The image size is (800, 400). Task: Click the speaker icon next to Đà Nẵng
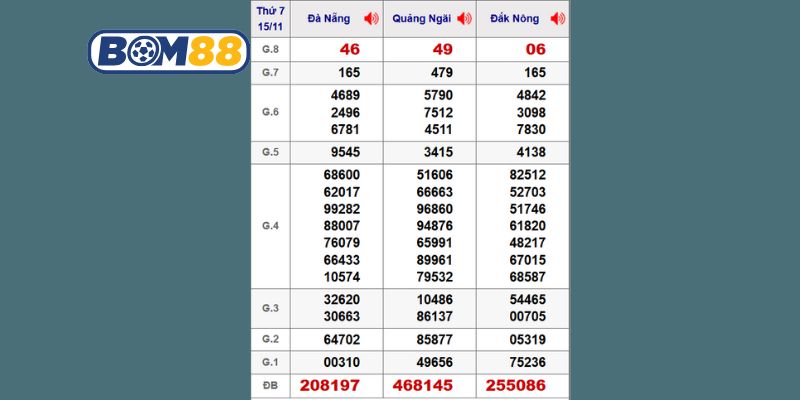pyautogui.click(x=371, y=19)
